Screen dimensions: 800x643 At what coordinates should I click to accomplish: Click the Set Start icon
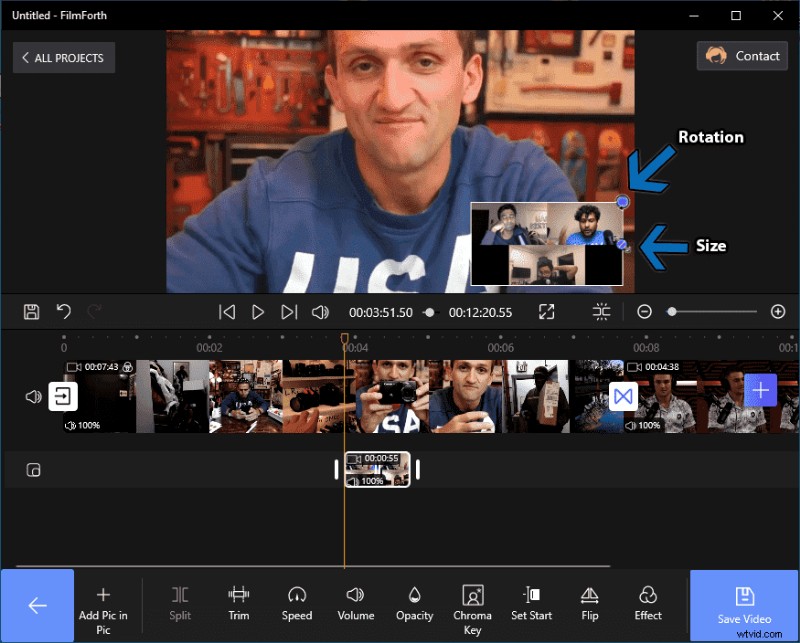point(531,602)
